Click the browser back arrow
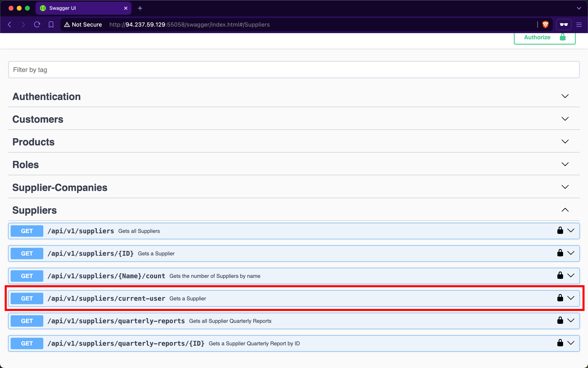The width and height of the screenshot is (588, 368). [x=10, y=25]
